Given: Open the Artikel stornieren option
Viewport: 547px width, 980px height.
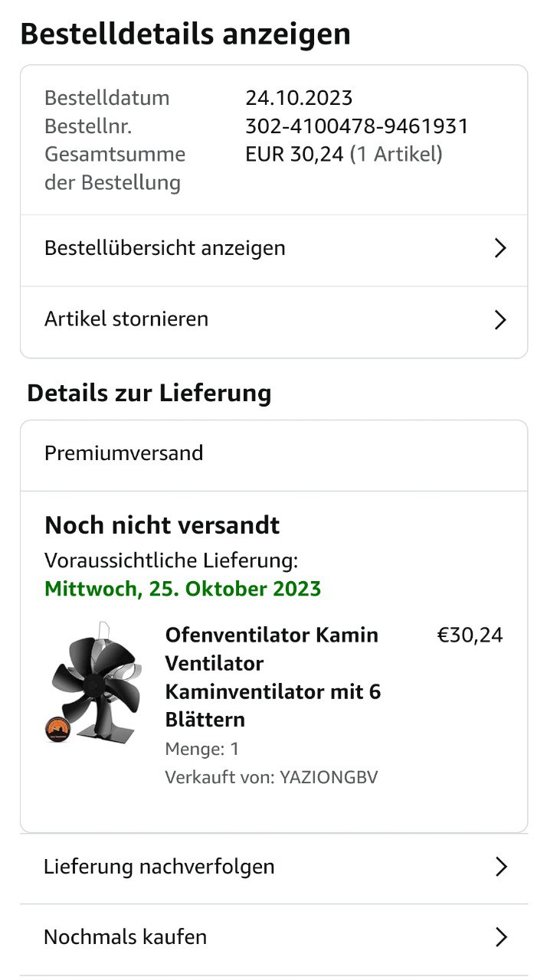Looking at the screenshot, I should [126, 319].
